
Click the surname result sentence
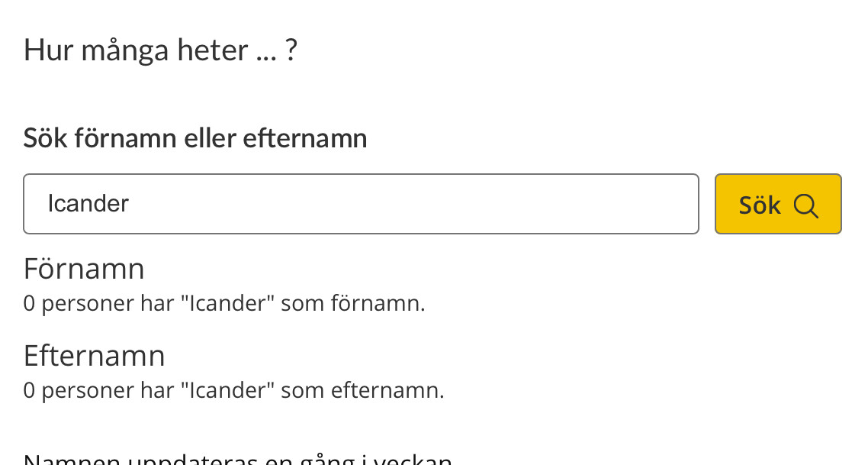click(233, 391)
